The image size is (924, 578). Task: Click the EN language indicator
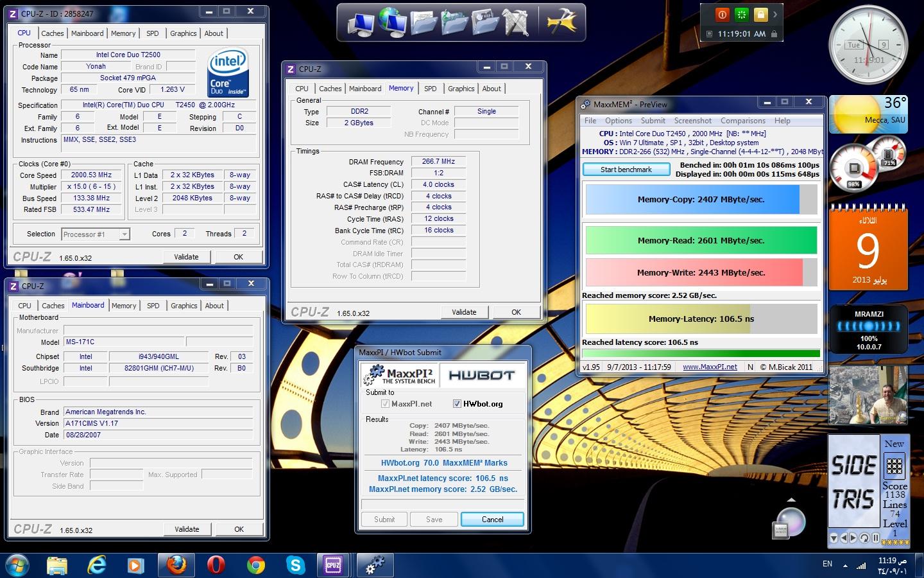[827, 564]
